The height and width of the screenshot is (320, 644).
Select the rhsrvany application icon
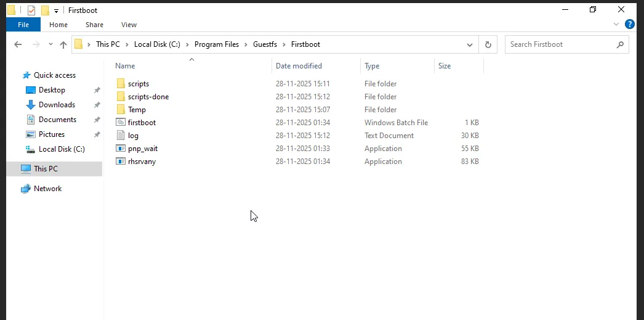(x=121, y=162)
